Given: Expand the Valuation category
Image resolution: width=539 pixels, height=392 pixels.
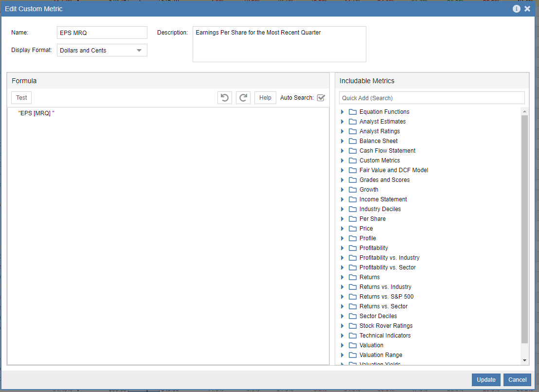Looking at the screenshot, I should [x=343, y=345].
